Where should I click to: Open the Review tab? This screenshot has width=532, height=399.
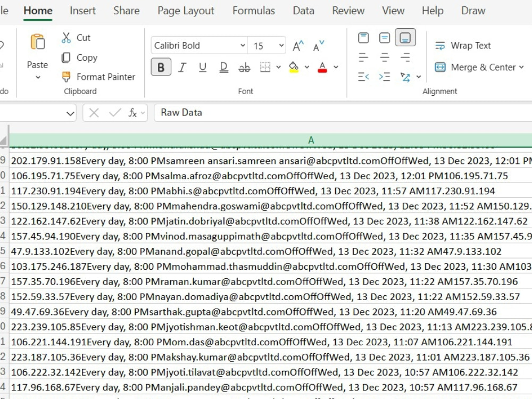tap(348, 11)
